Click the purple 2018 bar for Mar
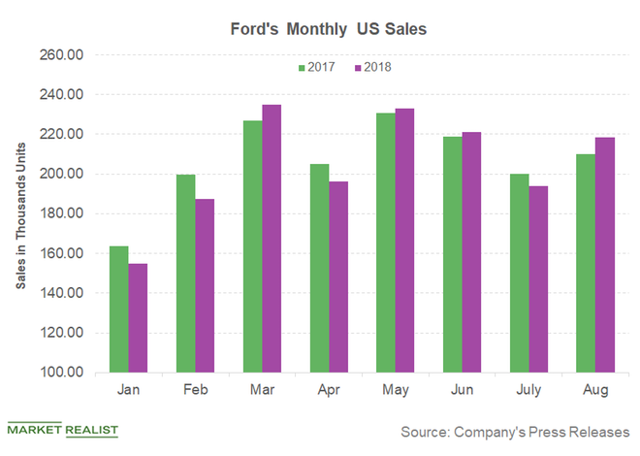 coord(273,238)
